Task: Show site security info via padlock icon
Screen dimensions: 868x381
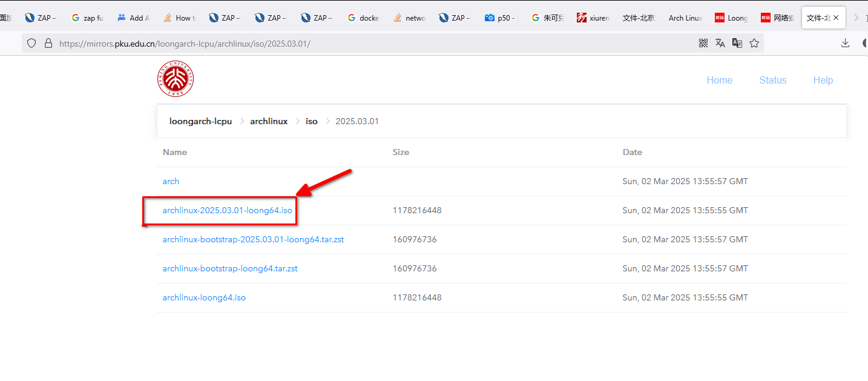Action: click(x=48, y=44)
